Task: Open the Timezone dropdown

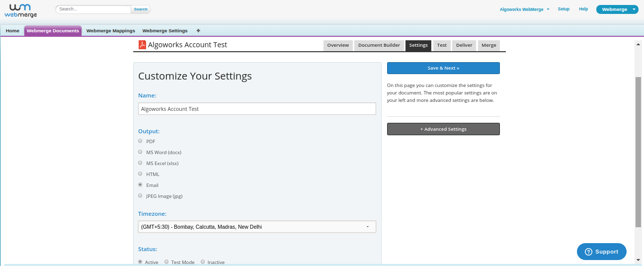Action: coord(257,227)
